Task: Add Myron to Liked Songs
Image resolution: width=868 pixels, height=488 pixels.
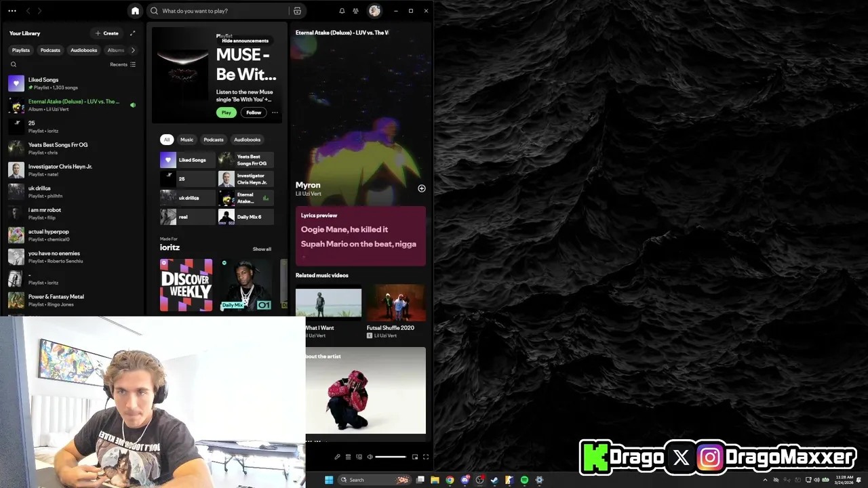Action: pos(422,188)
